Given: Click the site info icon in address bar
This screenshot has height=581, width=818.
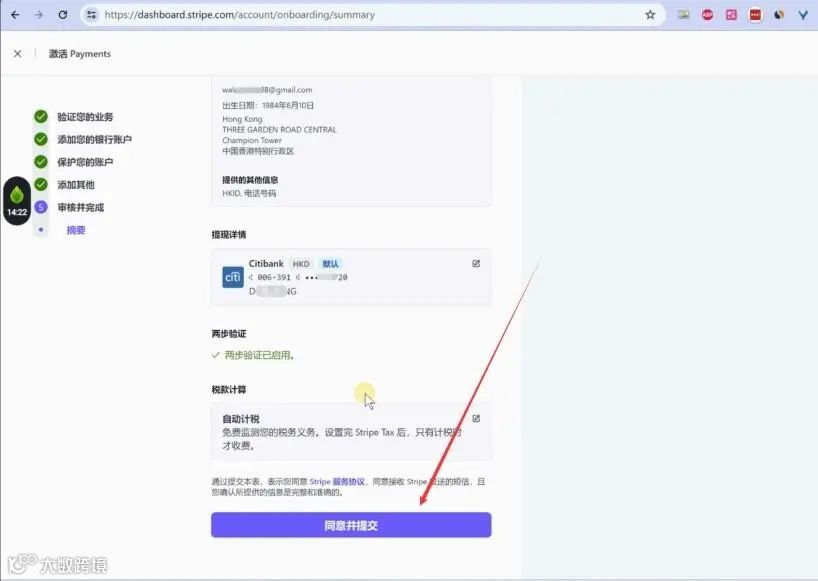Looking at the screenshot, I should (x=92, y=15).
